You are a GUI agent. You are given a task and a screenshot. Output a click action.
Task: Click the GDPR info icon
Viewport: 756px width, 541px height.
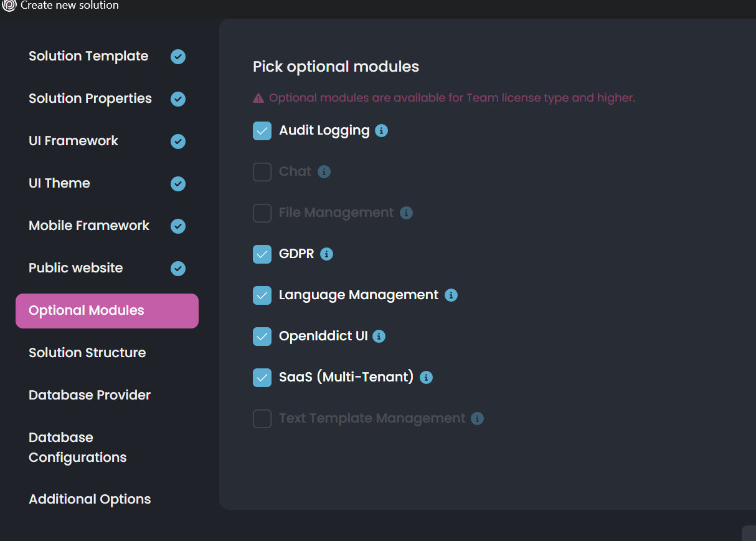point(326,254)
